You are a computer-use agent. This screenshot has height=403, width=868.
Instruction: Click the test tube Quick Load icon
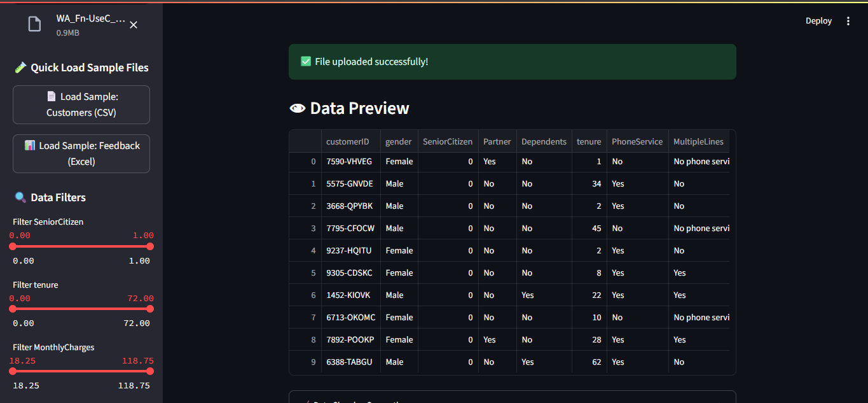click(20, 67)
